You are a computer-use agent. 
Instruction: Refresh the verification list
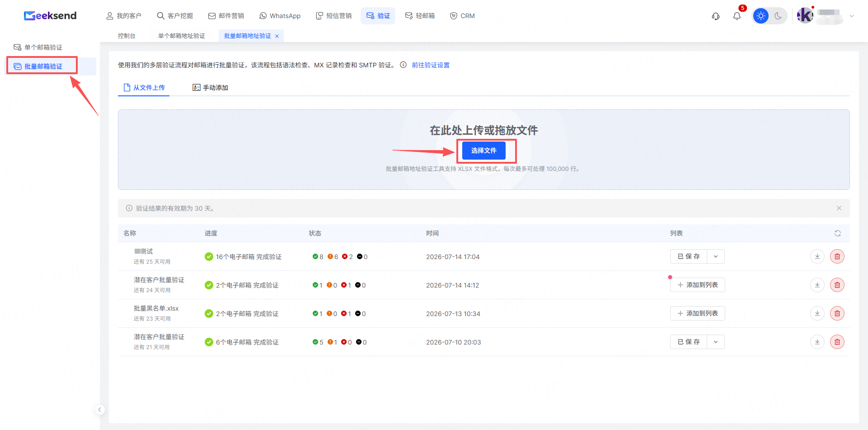838,233
